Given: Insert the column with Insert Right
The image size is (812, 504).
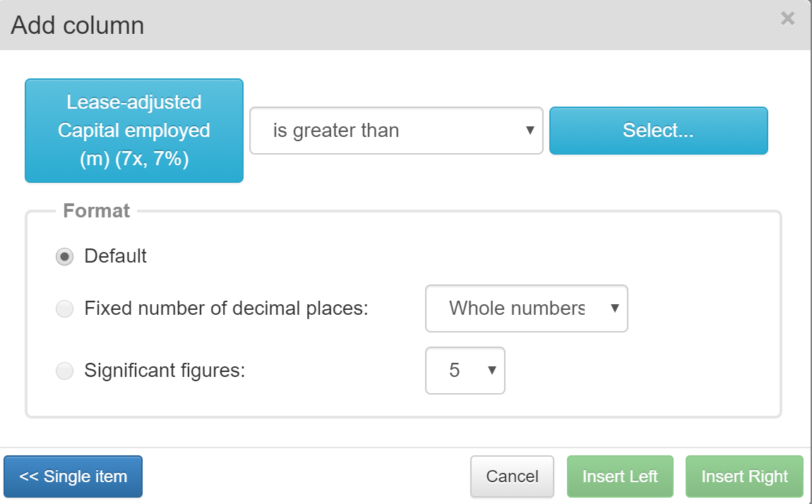Looking at the screenshot, I should 744,476.
